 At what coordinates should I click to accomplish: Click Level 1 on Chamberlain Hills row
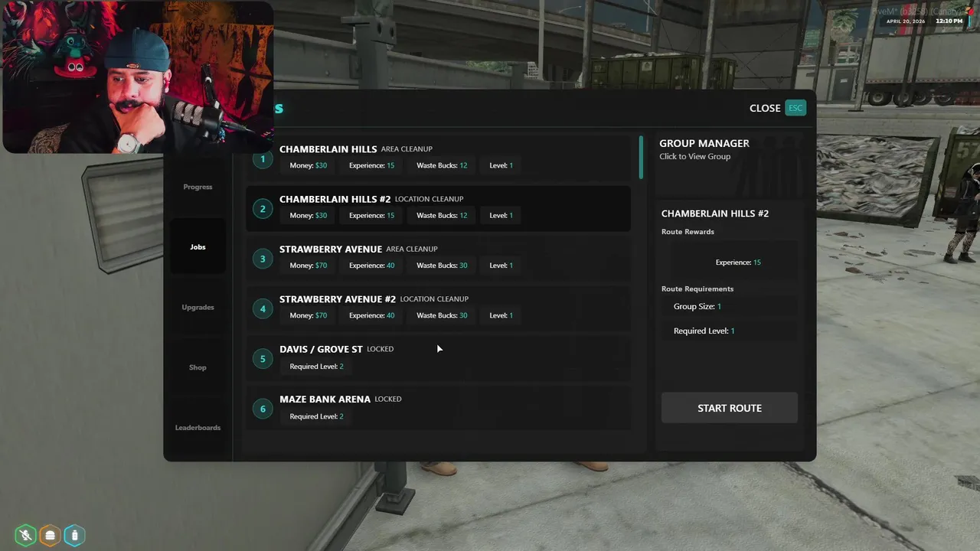501,165
